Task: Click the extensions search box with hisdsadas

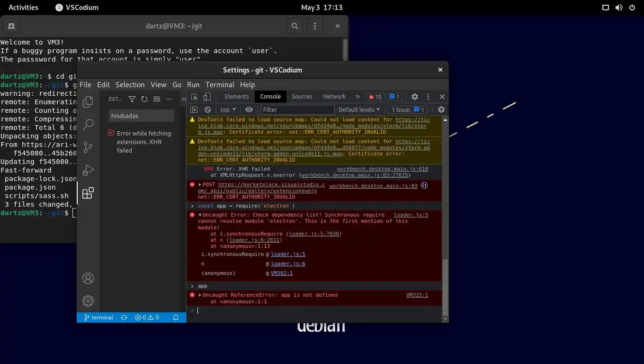Action: coord(142,116)
